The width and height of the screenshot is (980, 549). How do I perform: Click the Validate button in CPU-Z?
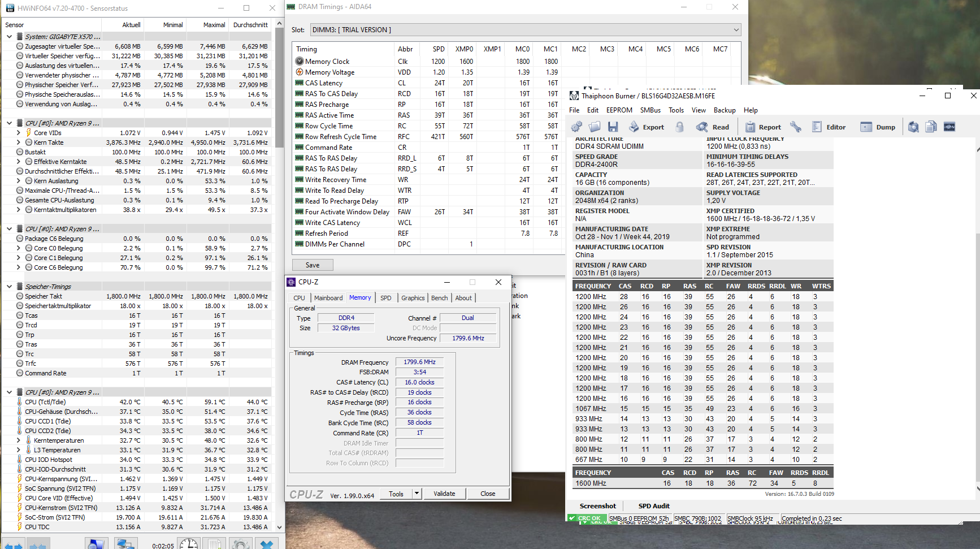[x=444, y=494]
